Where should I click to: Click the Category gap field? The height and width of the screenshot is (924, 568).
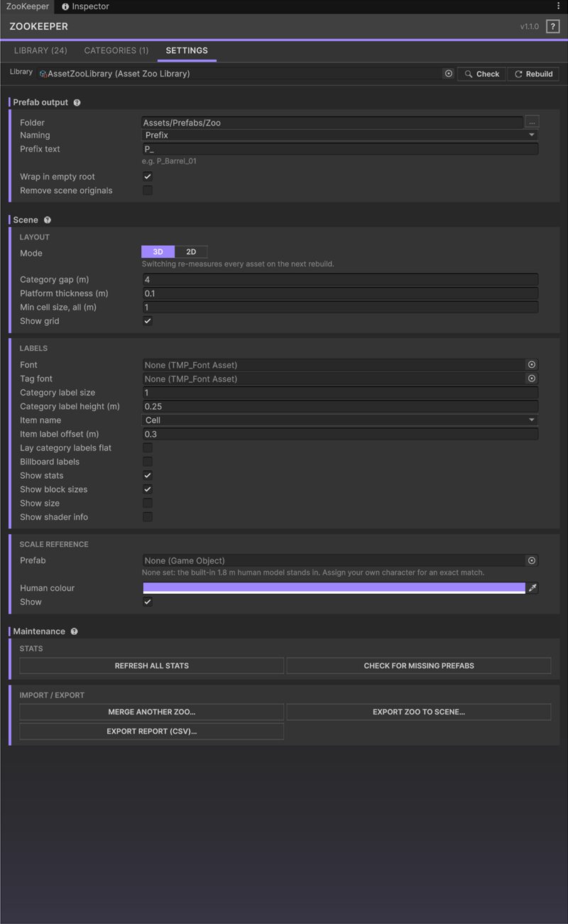[340, 280]
